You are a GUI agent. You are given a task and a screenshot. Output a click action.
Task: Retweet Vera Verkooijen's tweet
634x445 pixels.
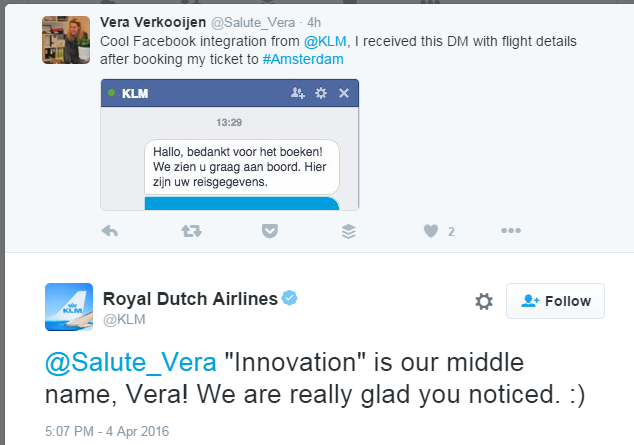[x=190, y=231]
